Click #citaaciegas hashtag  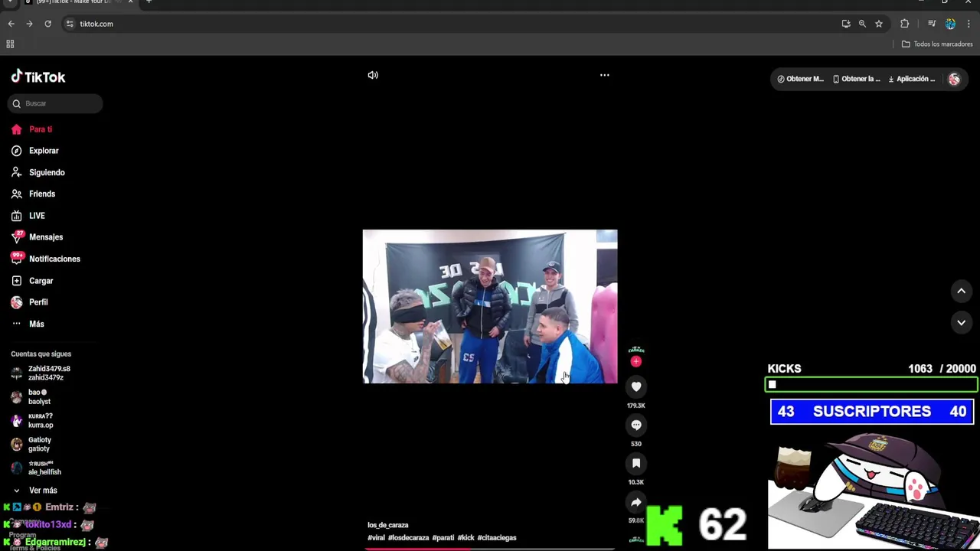pyautogui.click(x=497, y=538)
